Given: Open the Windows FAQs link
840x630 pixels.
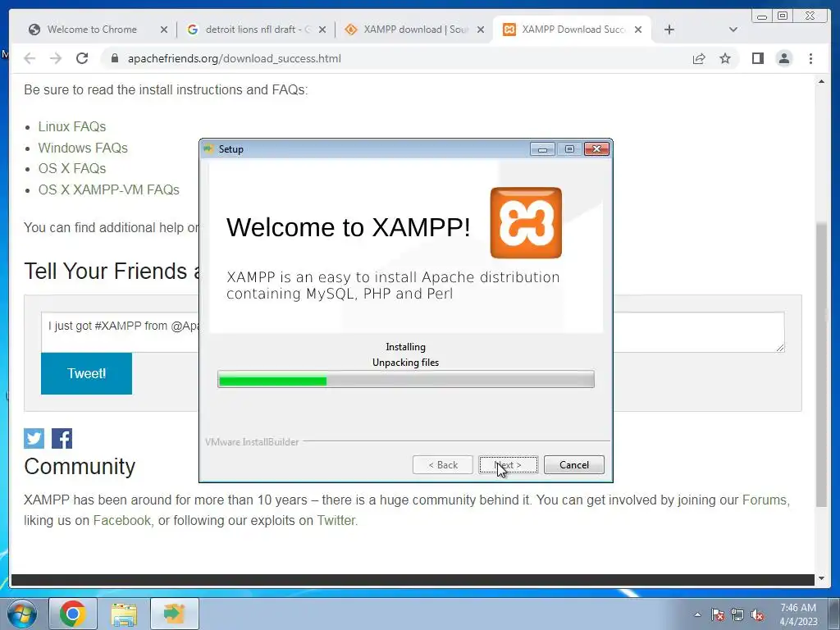Looking at the screenshot, I should [83, 148].
